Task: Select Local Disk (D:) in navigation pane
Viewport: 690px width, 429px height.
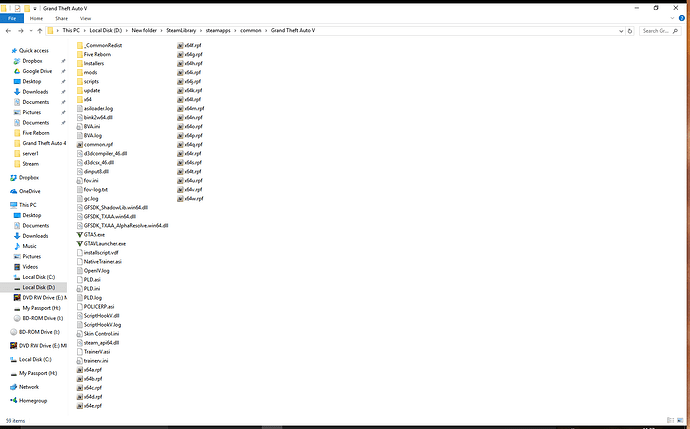Action: point(34,287)
